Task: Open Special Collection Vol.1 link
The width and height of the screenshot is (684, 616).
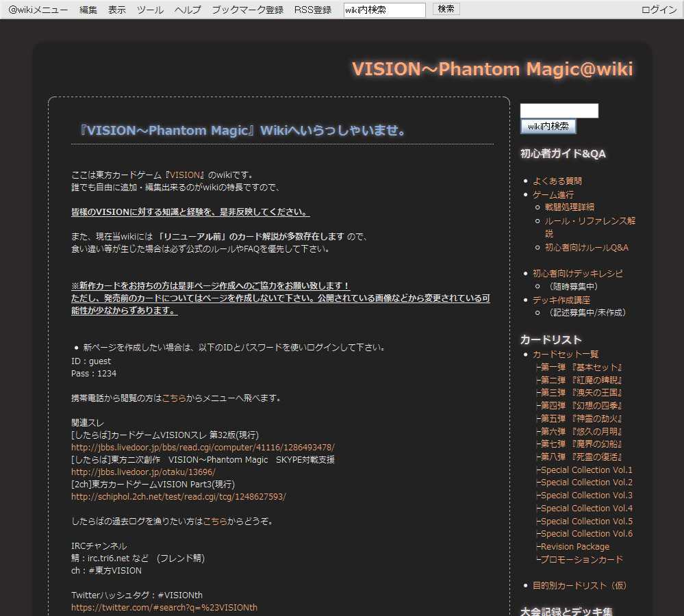Action: pos(587,470)
